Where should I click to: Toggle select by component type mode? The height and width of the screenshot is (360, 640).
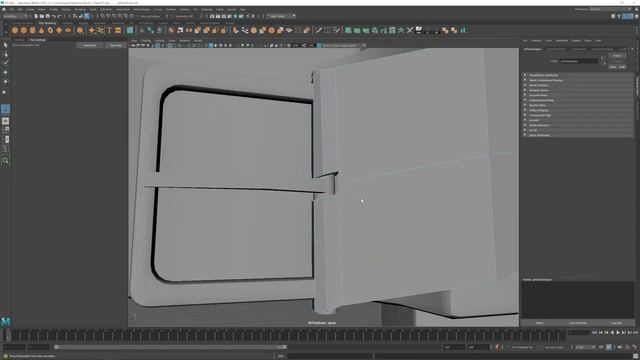(x=87, y=16)
